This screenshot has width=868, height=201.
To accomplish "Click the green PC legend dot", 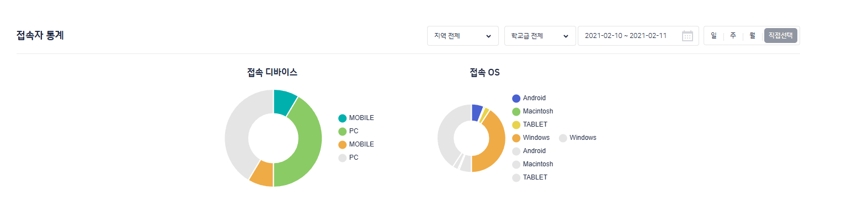I will pyautogui.click(x=342, y=131).
